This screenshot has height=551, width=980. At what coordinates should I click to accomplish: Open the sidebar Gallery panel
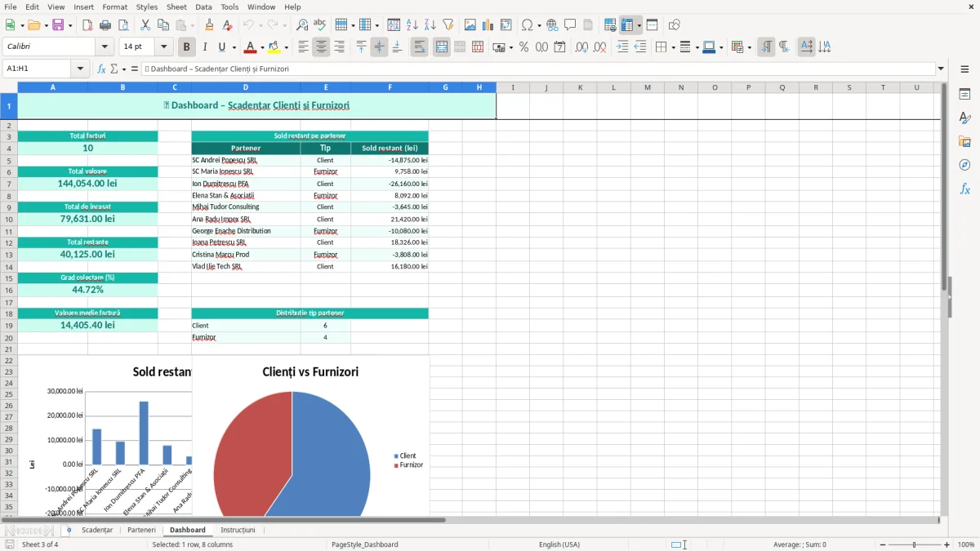pyautogui.click(x=964, y=141)
